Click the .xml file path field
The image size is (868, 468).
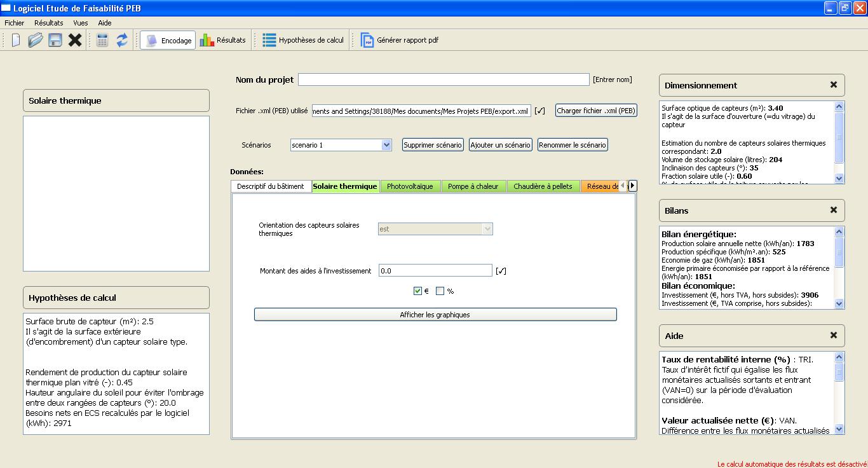[x=421, y=111]
